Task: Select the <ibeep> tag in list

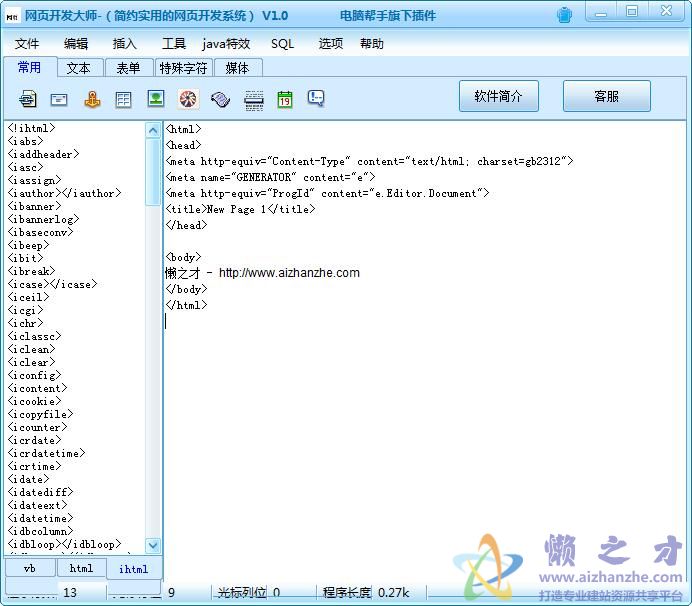Action: (28, 245)
